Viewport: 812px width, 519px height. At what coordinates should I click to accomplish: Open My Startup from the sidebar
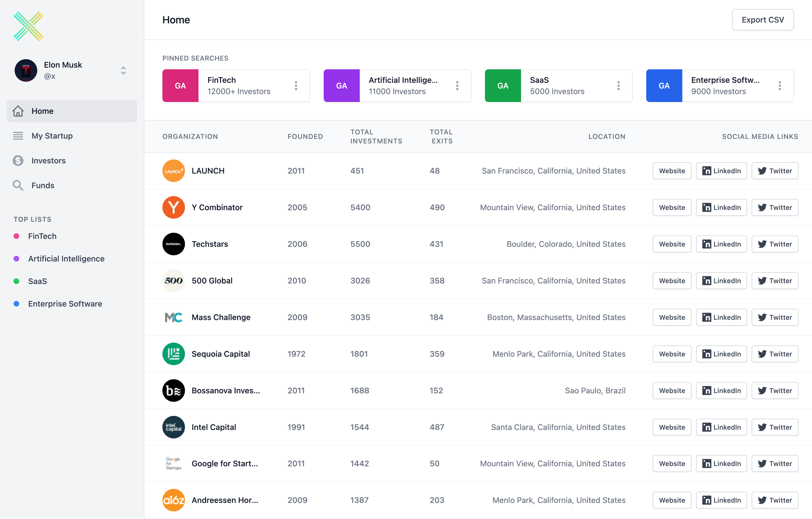click(x=52, y=136)
